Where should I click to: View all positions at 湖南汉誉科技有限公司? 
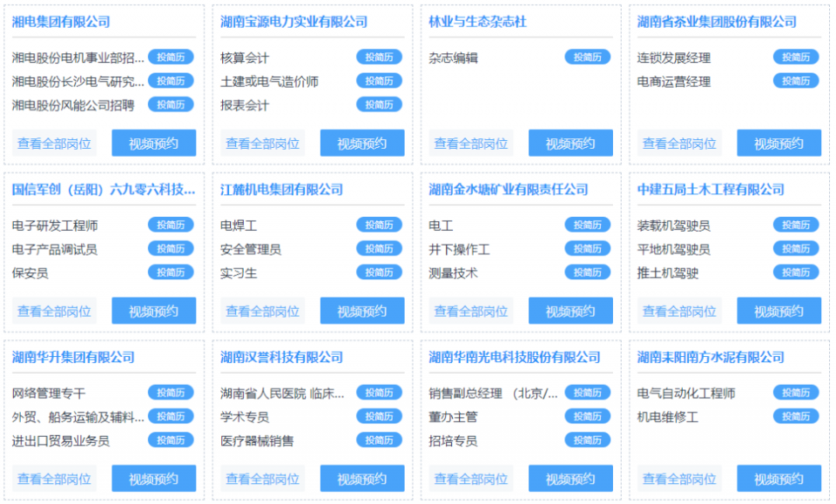tap(262, 479)
